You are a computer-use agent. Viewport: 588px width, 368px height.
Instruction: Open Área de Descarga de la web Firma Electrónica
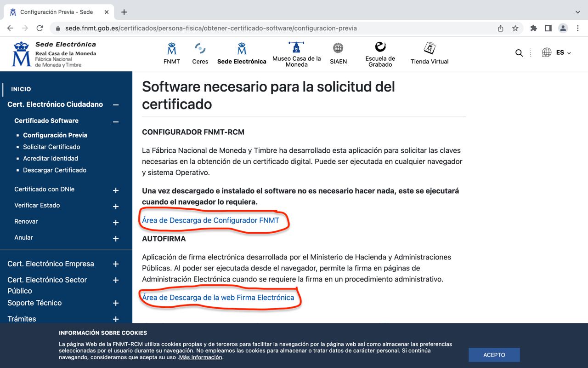click(x=218, y=298)
